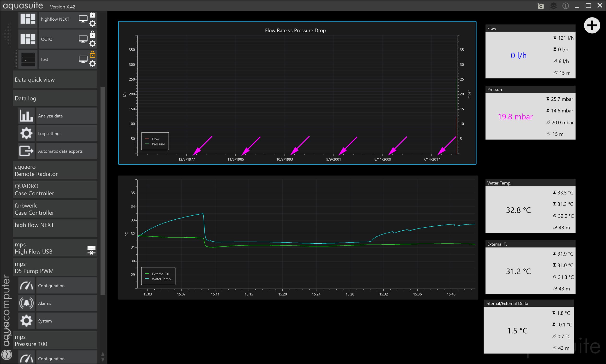606x364 pixels.
Task: Click the sidebar vertical scrollbar
Action: pos(103,191)
